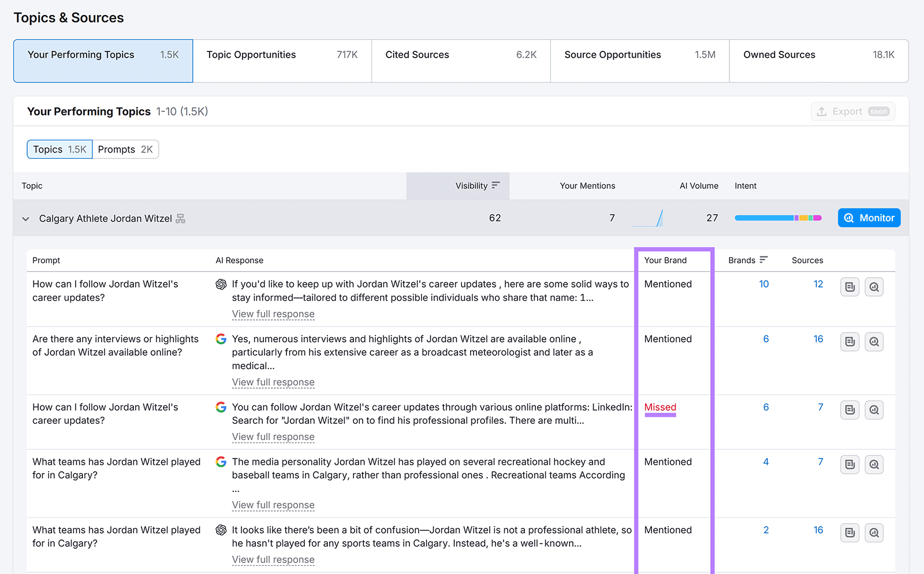
Task: Click the Export upload icon
Action: pos(822,111)
